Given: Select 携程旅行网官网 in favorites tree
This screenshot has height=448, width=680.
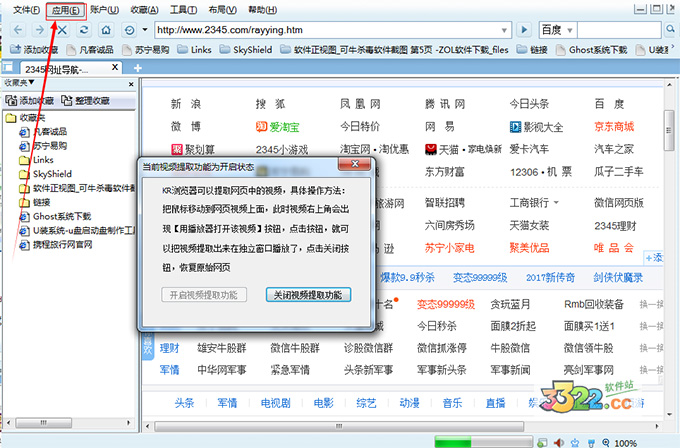Looking at the screenshot, I should (x=56, y=245).
